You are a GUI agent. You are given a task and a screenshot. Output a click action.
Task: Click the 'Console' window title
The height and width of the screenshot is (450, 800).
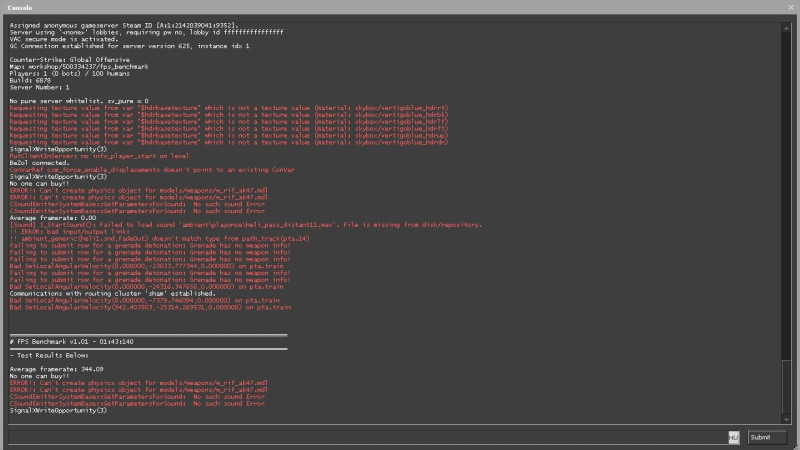20,8
